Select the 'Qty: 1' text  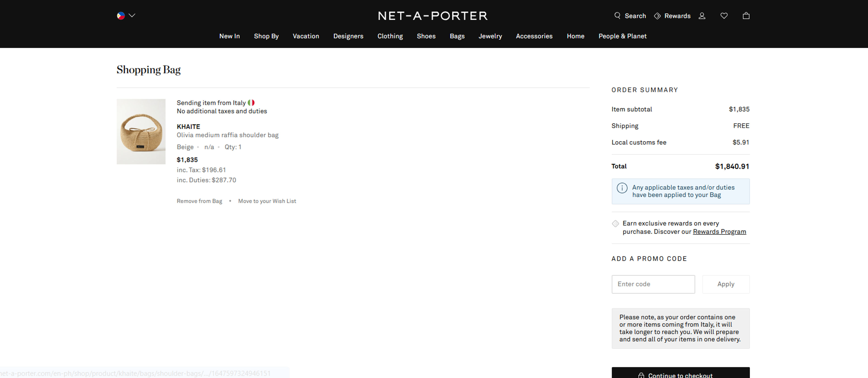(233, 147)
